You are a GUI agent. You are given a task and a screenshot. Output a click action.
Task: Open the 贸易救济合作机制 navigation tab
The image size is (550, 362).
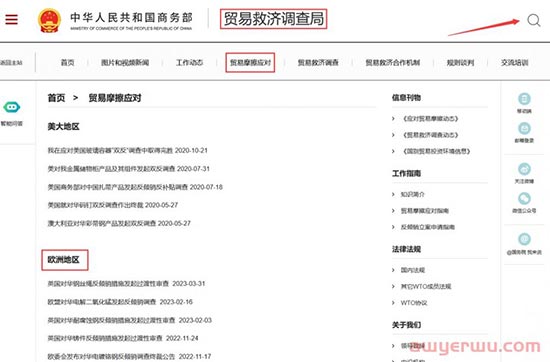(393, 62)
